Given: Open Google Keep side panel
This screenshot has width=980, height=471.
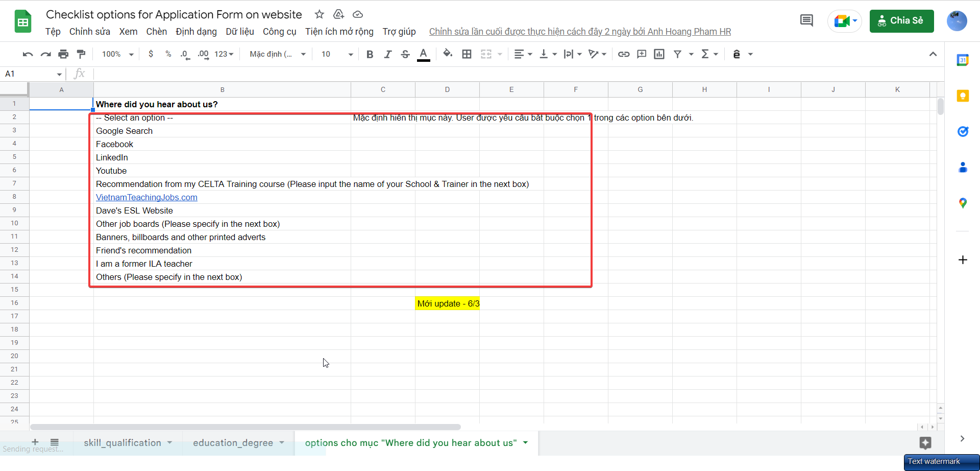Looking at the screenshot, I should coord(963,96).
